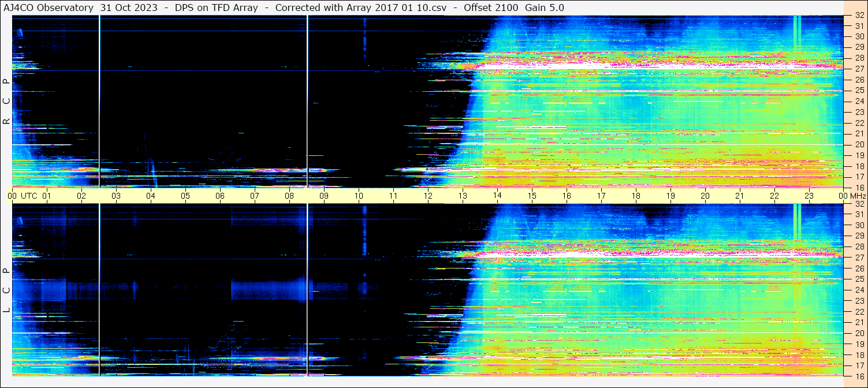
Task: Click white vertical marker near 02:30 in LCP panel
Action: (100, 289)
